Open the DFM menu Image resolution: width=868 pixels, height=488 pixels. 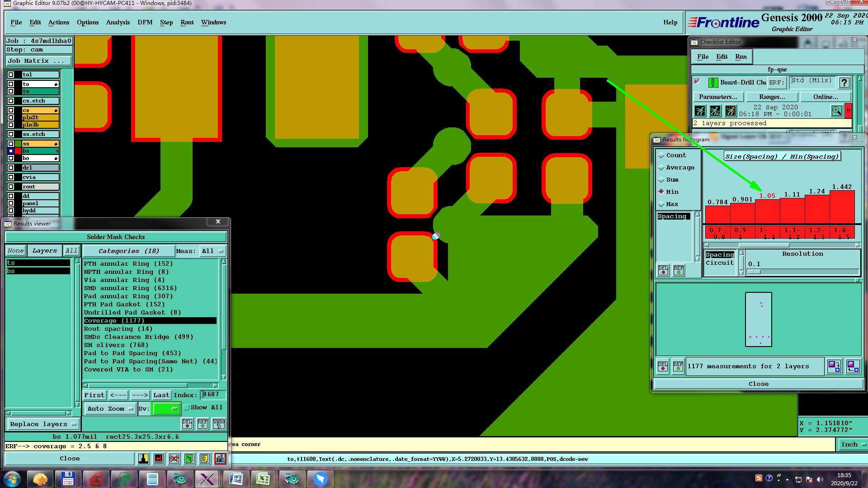pos(145,22)
